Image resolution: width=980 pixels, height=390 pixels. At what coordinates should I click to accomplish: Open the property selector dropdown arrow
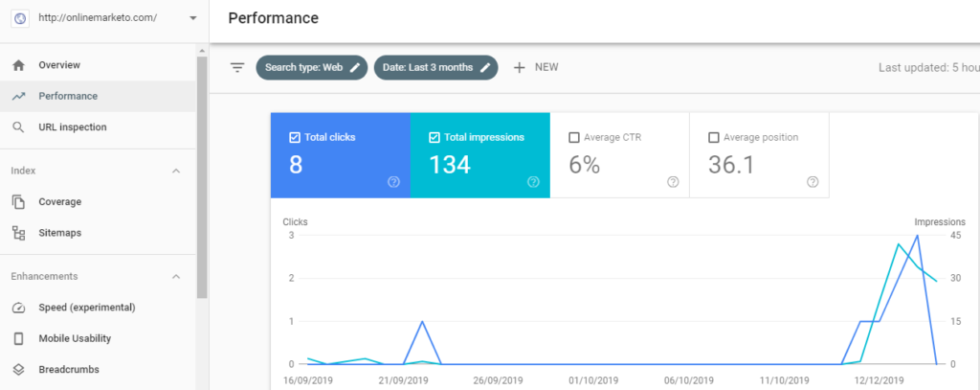click(x=192, y=18)
